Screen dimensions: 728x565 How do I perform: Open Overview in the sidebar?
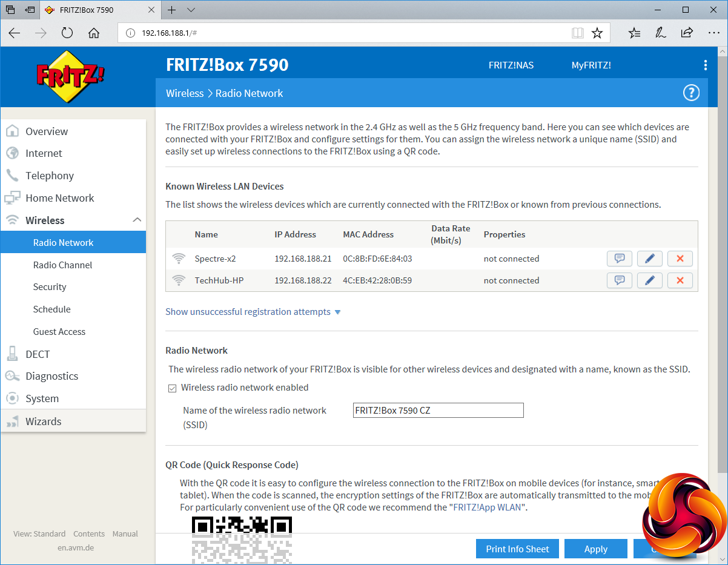(x=73, y=131)
